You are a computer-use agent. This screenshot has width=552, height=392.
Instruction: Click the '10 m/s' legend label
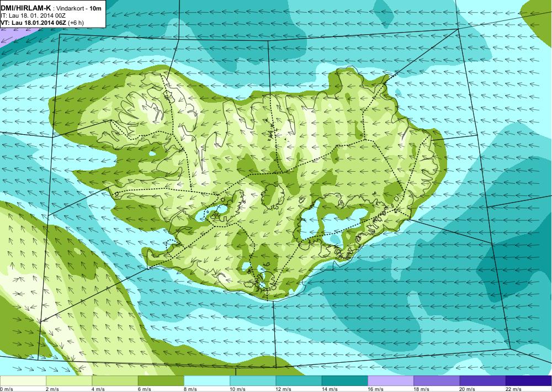(x=237, y=389)
